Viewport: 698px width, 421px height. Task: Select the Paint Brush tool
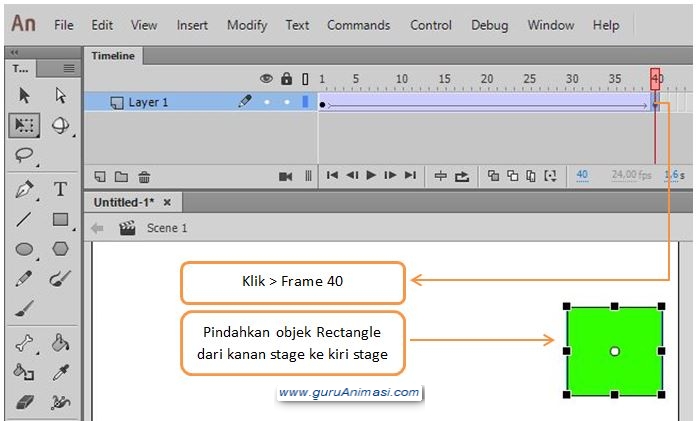(x=60, y=279)
